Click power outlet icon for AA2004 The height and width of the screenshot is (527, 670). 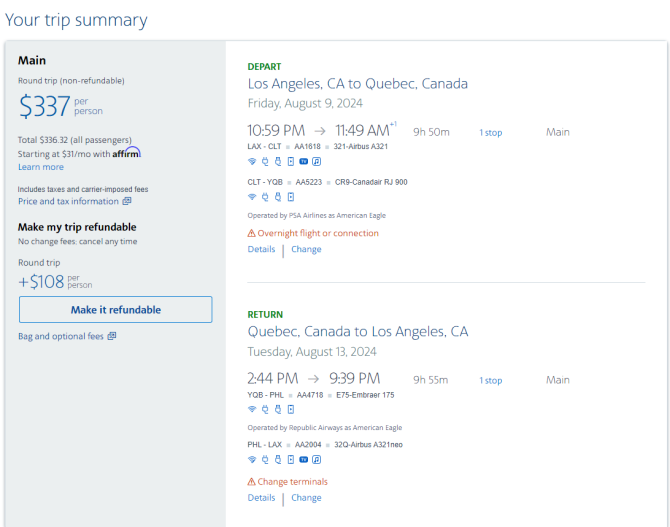(x=265, y=459)
